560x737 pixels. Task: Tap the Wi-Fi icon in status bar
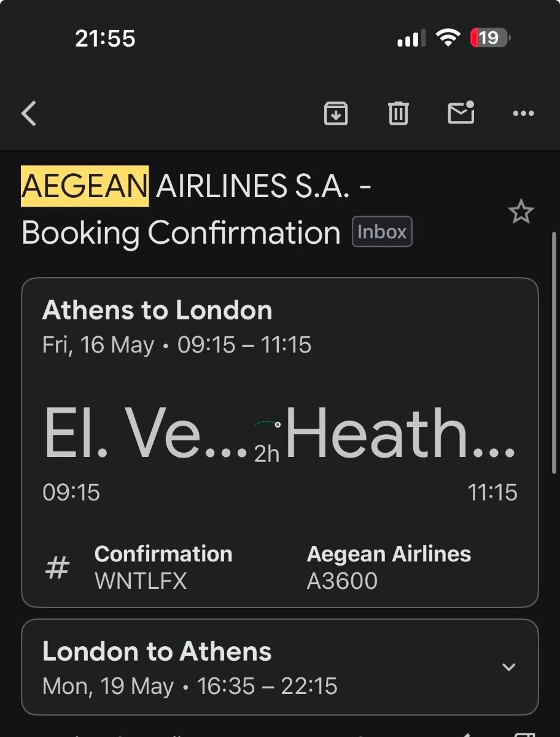448,38
